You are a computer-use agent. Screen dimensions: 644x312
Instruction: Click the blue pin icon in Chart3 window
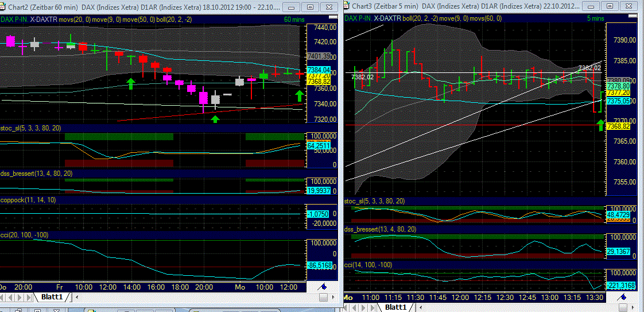point(622,296)
